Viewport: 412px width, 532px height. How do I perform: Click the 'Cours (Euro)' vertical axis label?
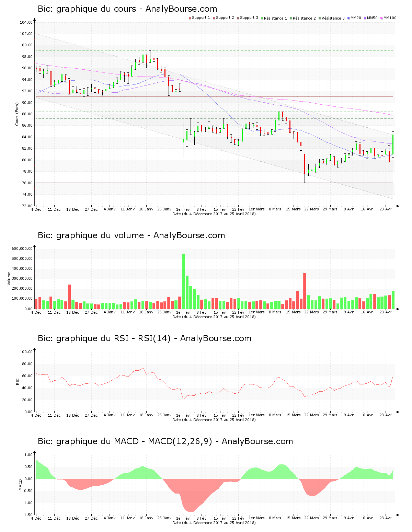[17, 114]
